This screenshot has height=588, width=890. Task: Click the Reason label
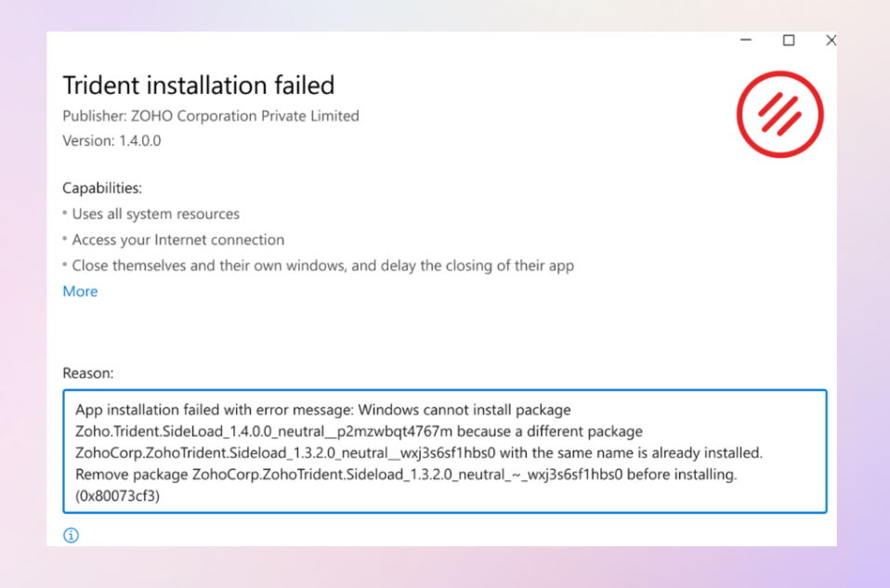[x=88, y=373]
